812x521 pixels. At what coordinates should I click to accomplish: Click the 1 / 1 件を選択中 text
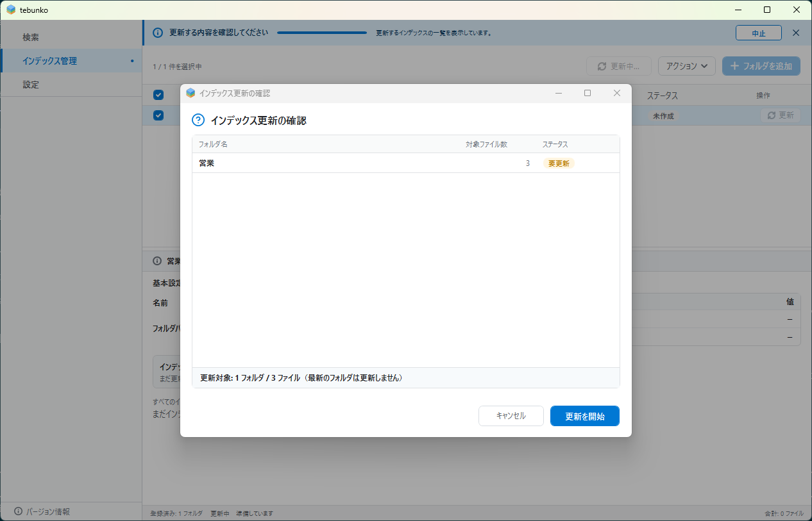tap(178, 67)
